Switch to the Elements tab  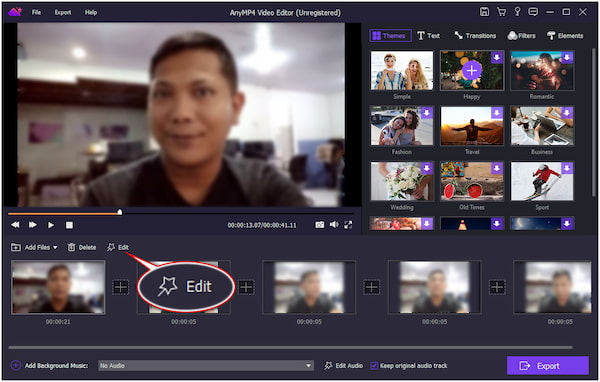coord(565,36)
